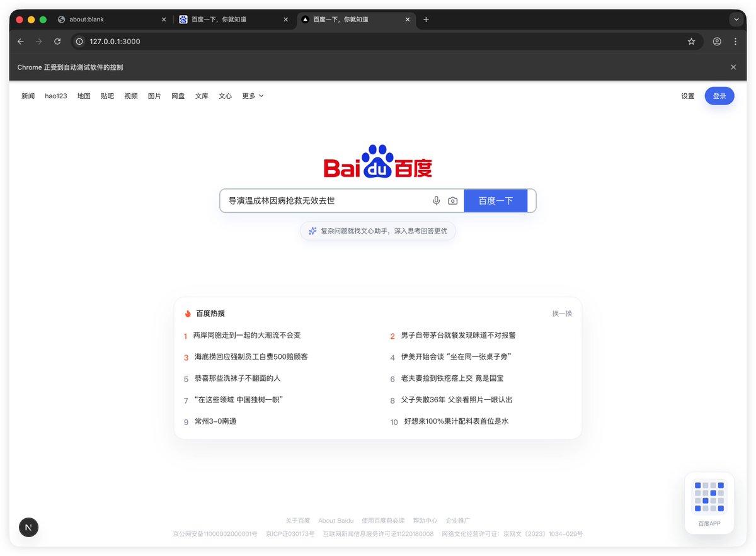Click the 复杂问题就找文心助手 suggestion pill
This screenshot has width=756, height=556.
point(378,231)
